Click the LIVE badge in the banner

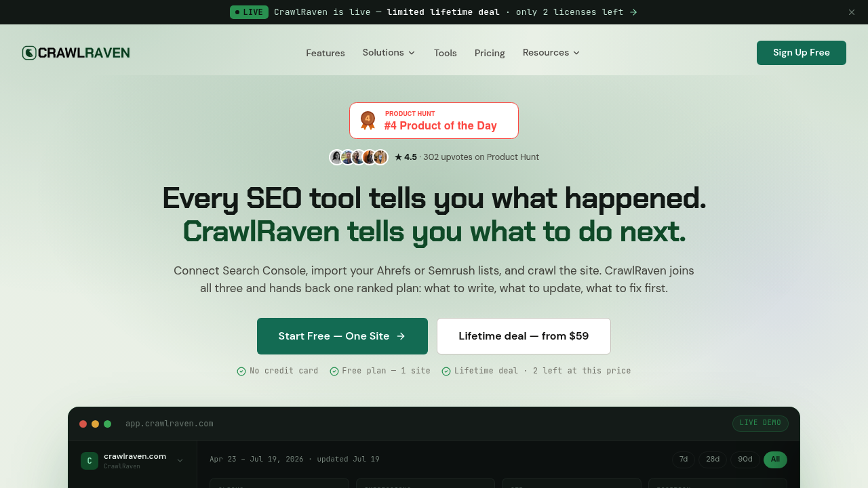249,12
